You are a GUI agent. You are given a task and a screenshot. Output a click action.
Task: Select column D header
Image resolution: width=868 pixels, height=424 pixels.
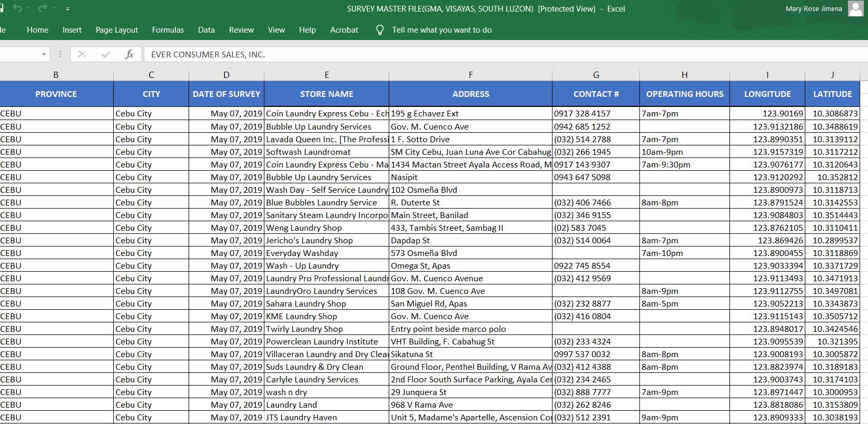coord(226,75)
